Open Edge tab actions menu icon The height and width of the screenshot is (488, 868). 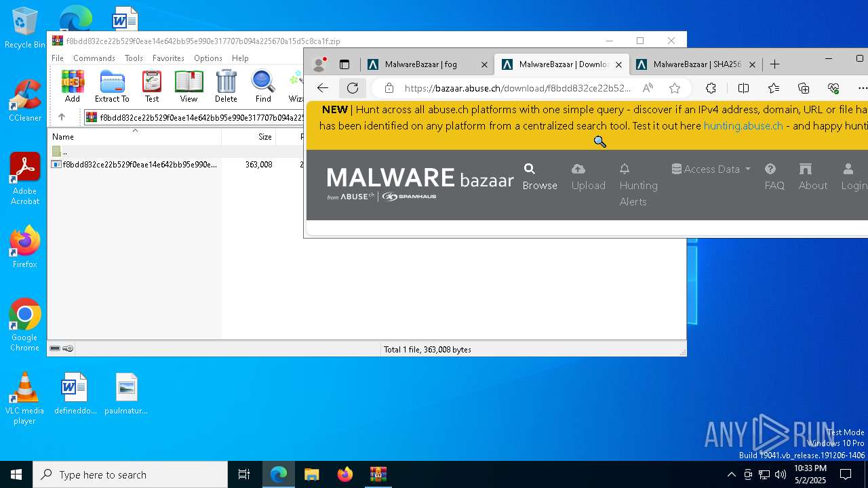click(x=344, y=64)
